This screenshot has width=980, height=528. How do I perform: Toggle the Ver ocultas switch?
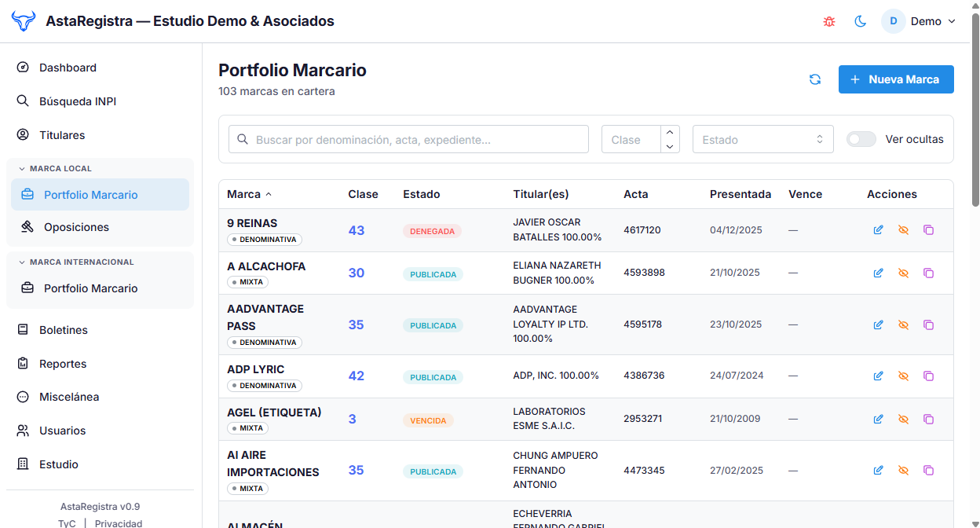(x=861, y=139)
